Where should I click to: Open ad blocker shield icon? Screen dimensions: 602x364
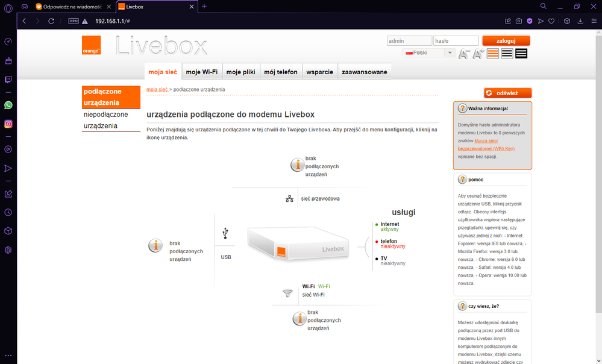530,21
